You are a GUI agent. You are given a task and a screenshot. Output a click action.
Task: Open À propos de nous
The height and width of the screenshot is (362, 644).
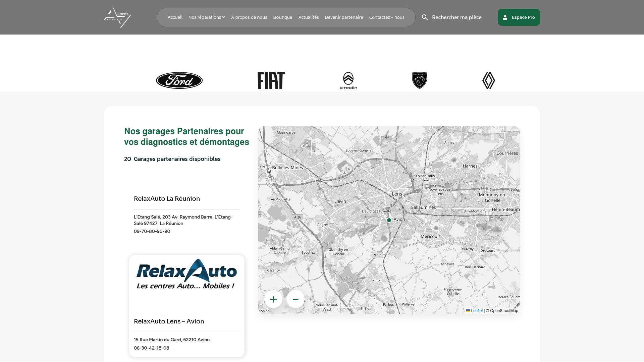point(249,17)
